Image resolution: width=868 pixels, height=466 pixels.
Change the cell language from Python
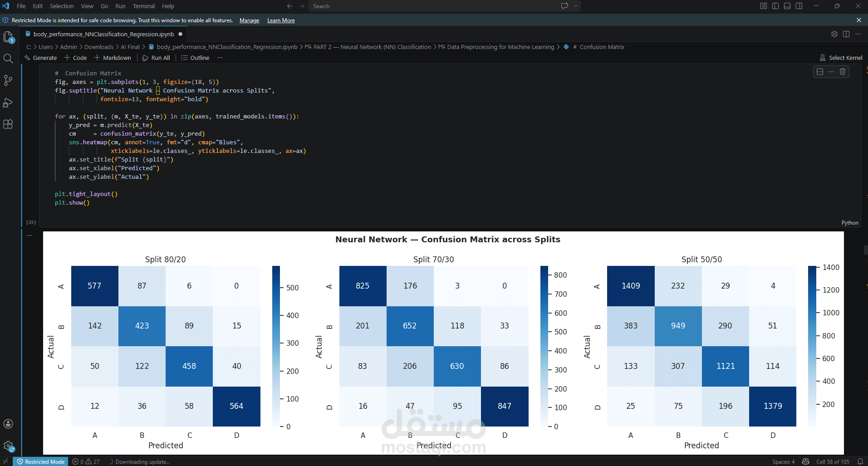coord(850,223)
